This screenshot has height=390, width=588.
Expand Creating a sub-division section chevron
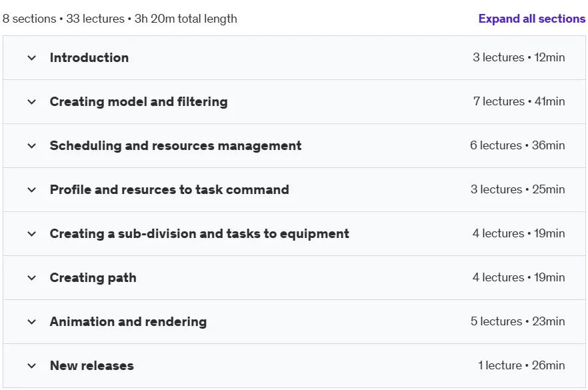(32, 233)
